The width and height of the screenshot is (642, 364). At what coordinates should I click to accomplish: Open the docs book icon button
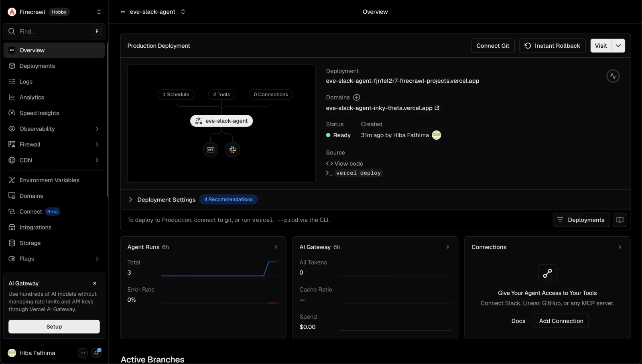pyautogui.click(x=620, y=220)
